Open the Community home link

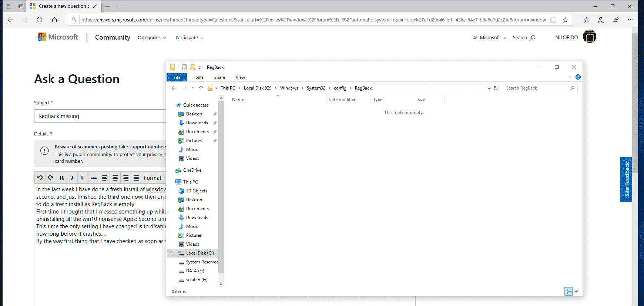113,37
